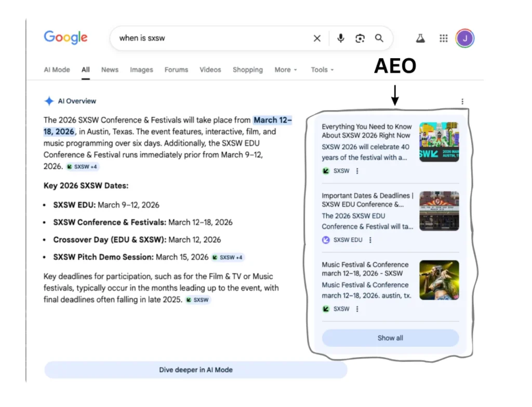This screenshot has height=407, width=532.
Task: Click the voice search microphone icon
Action: click(x=341, y=38)
